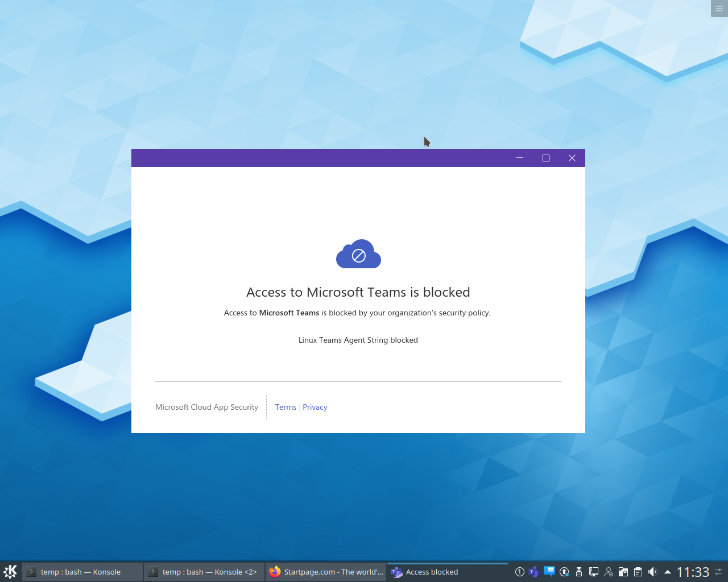This screenshot has width=728, height=582.
Task: Expand hidden system tray icons arrow
Action: pyautogui.click(x=667, y=572)
